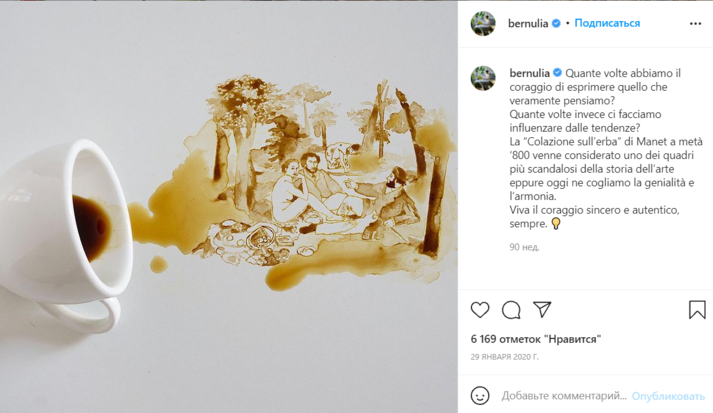Click the 90 нед. timestamp
713x413 pixels.
pyautogui.click(x=524, y=247)
